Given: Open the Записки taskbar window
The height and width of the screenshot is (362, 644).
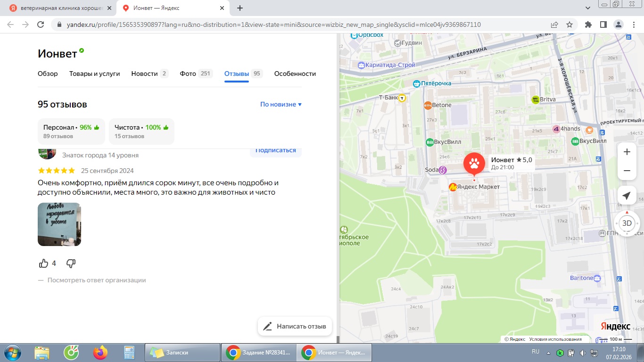Looking at the screenshot, I should tap(183, 353).
